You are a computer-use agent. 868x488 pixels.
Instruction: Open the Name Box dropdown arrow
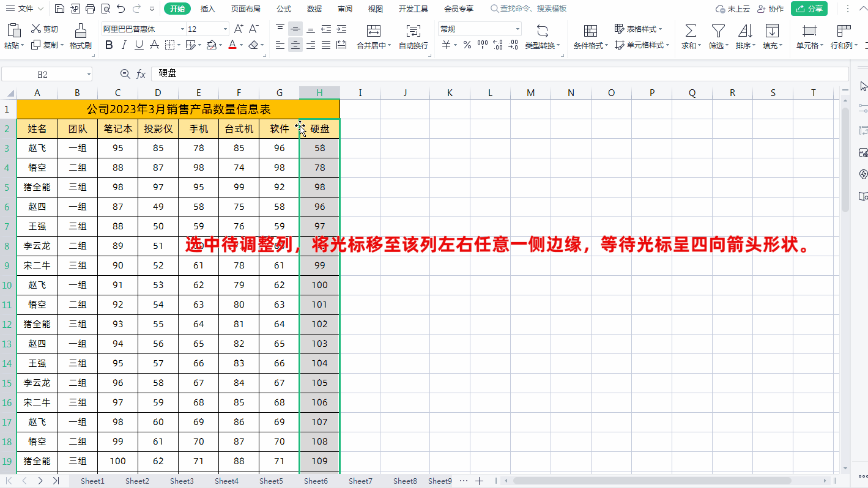89,74
